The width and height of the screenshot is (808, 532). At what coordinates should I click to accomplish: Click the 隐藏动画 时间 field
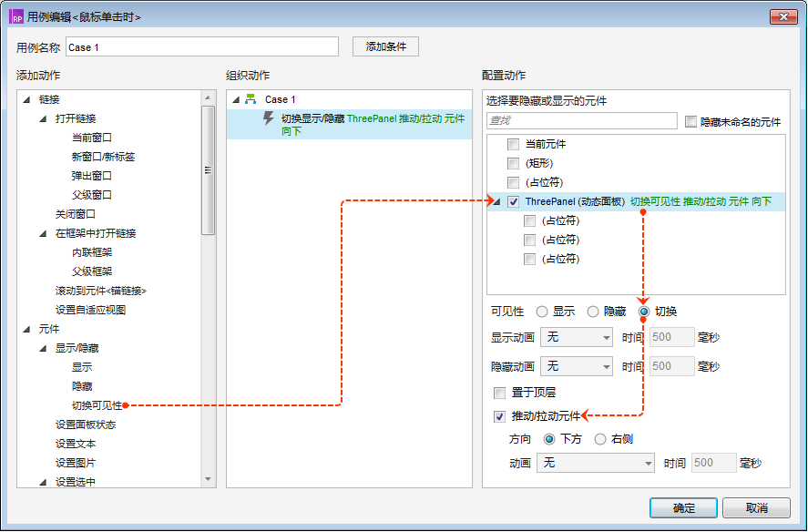coord(672,366)
